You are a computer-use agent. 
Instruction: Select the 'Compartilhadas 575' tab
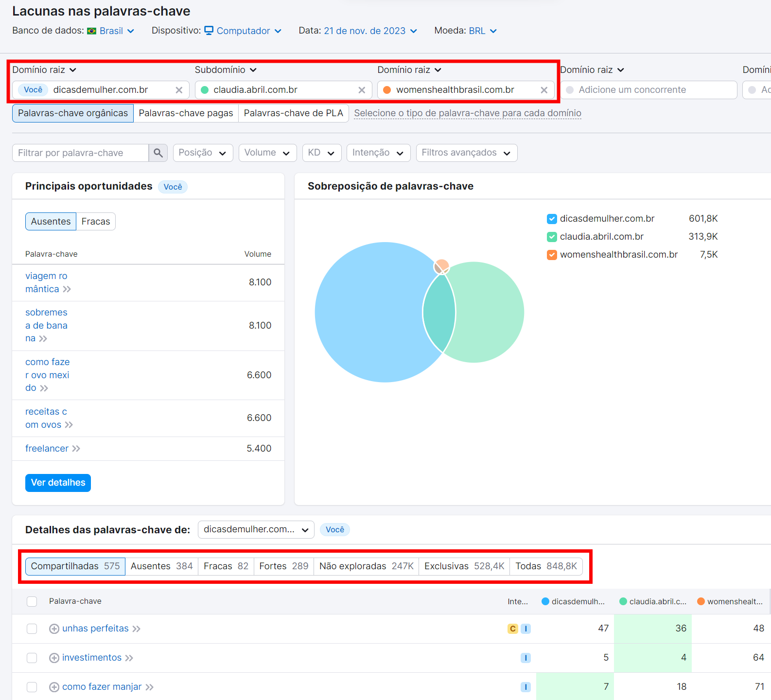click(x=75, y=566)
